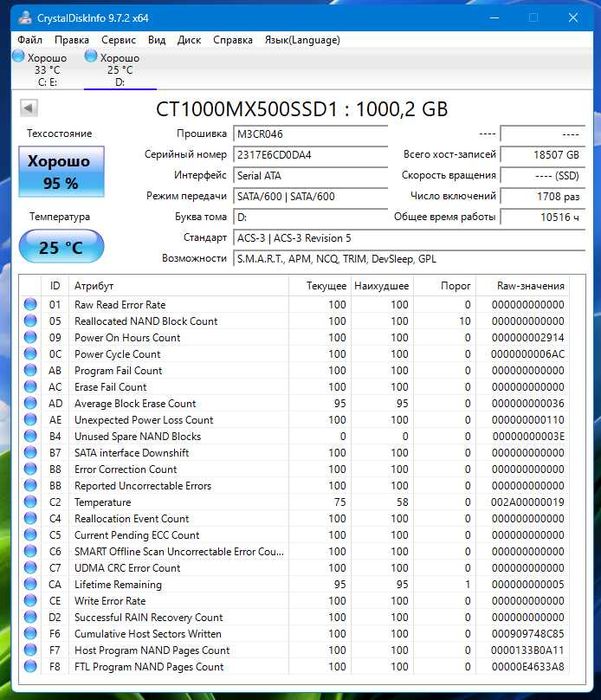
Task: Go back to the previous disk with the arrow
Action: pyautogui.click(x=29, y=108)
